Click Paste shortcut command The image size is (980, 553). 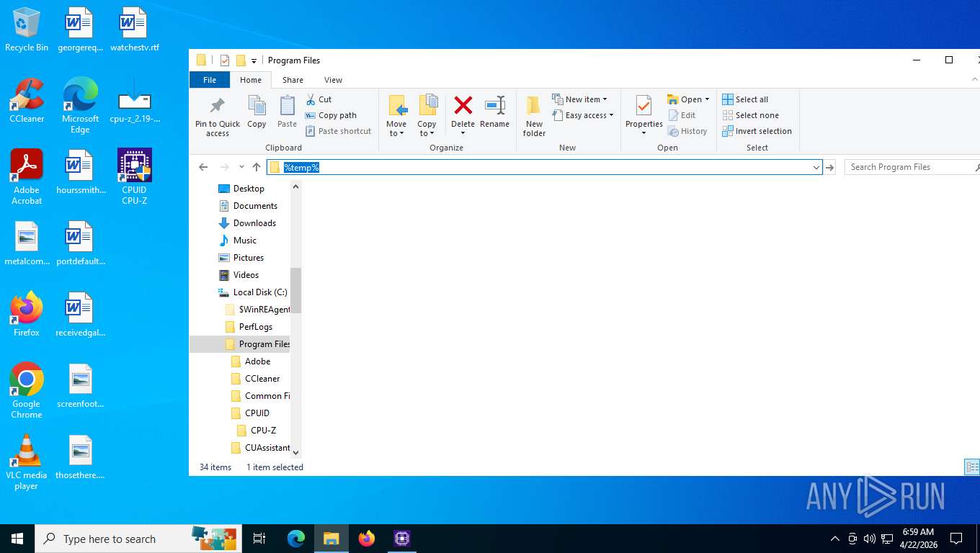click(x=339, y=131)
